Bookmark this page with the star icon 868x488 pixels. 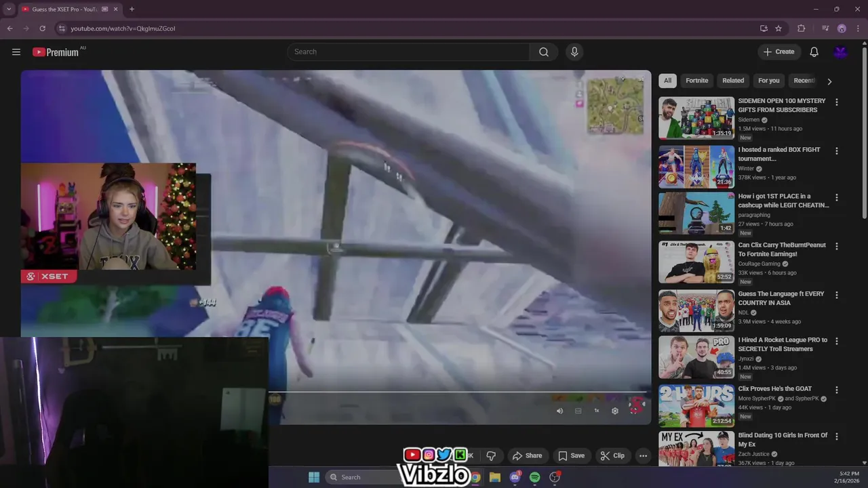click(x=778, y=28)
